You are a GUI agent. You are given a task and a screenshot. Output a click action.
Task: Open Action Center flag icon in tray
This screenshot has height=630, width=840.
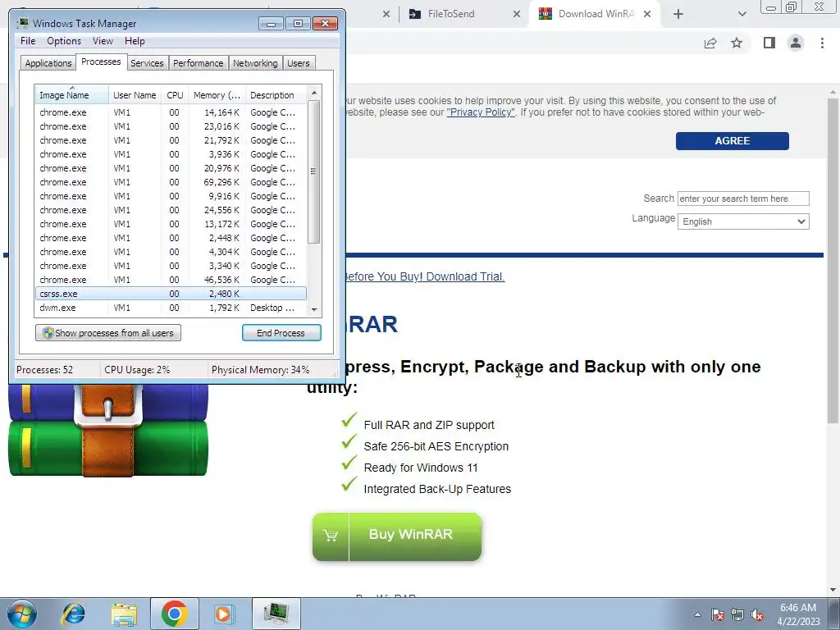pyautogui.click(x=718, y=614)
